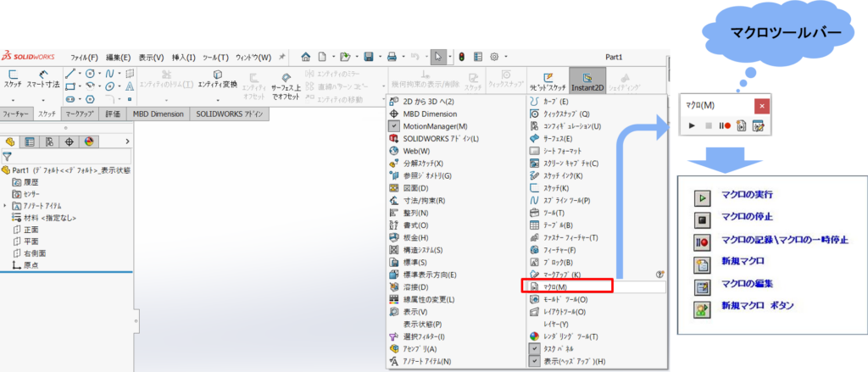The height and width of the screenshot is (372, 868).
Task: Run a macro with the play button
Action: click(692, 125)
